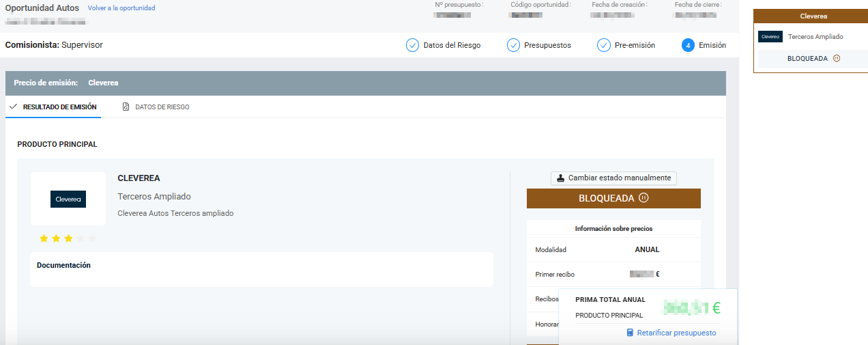Click the 'PRIMA TOTAL ANUAL' label
This screenshot has width=868, height=345.
pyautogui.click(x=610, y=300)
